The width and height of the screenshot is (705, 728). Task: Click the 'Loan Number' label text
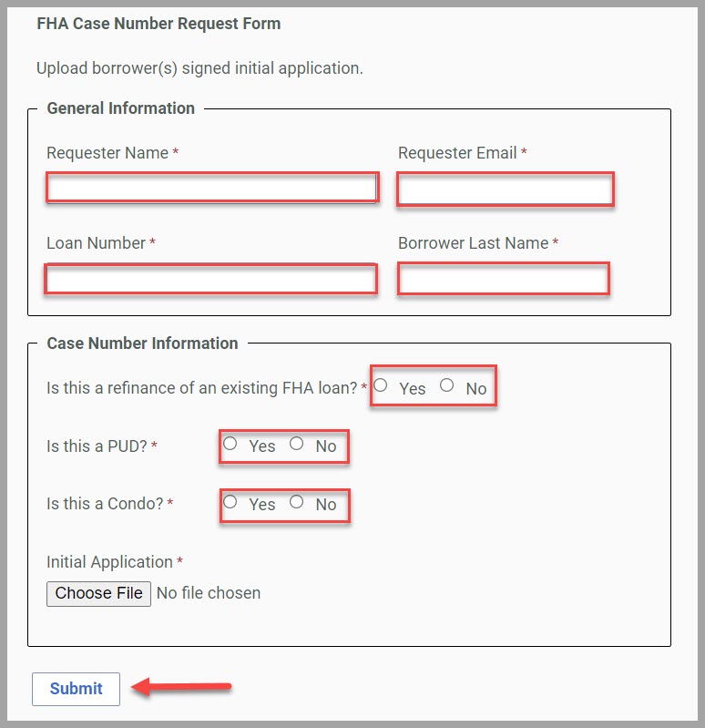point(96,243)
